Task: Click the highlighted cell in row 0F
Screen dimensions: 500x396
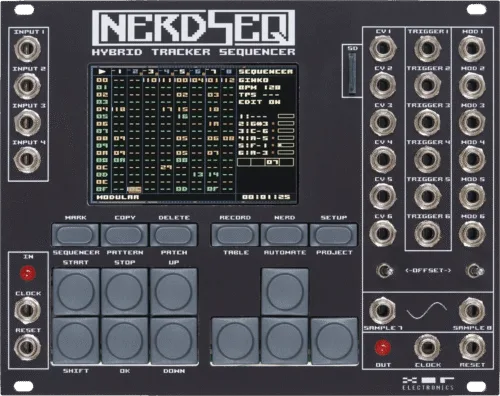Action: (x=134, y=189)
